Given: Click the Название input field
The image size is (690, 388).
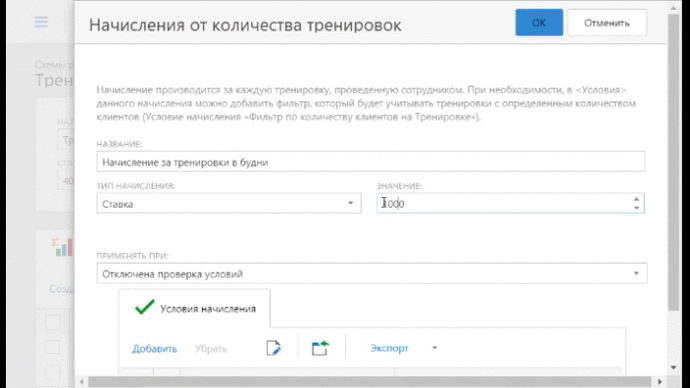Looking at the screenshot, I should [371, 161].
